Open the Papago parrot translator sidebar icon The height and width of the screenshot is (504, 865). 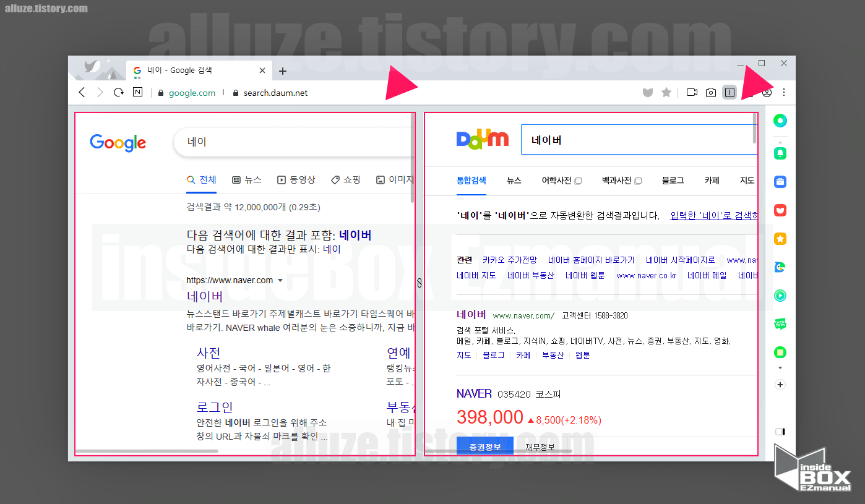780,267
